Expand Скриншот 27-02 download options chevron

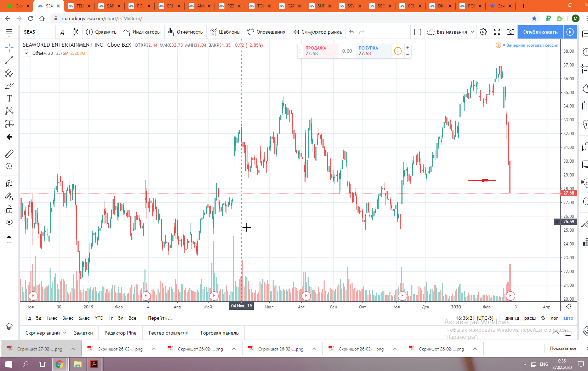tap(73, 349)
